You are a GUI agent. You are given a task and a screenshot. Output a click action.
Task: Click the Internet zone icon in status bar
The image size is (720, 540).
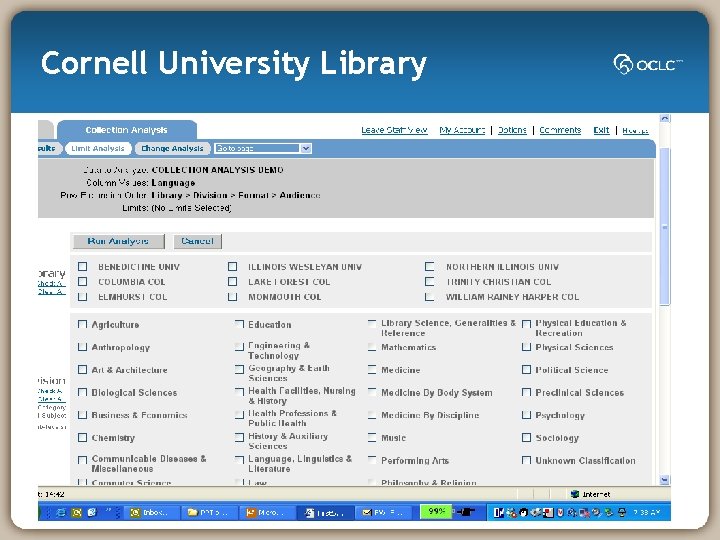[x=574, y=494]
